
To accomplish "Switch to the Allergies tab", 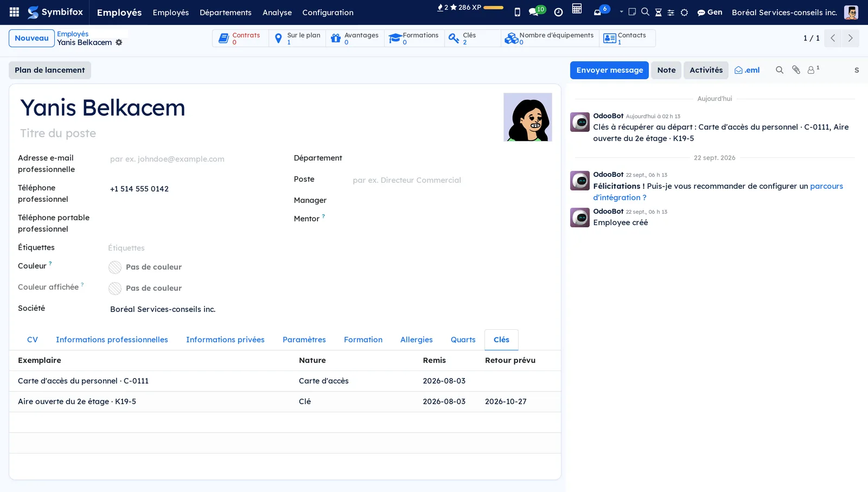I will [x=417, y=340].
